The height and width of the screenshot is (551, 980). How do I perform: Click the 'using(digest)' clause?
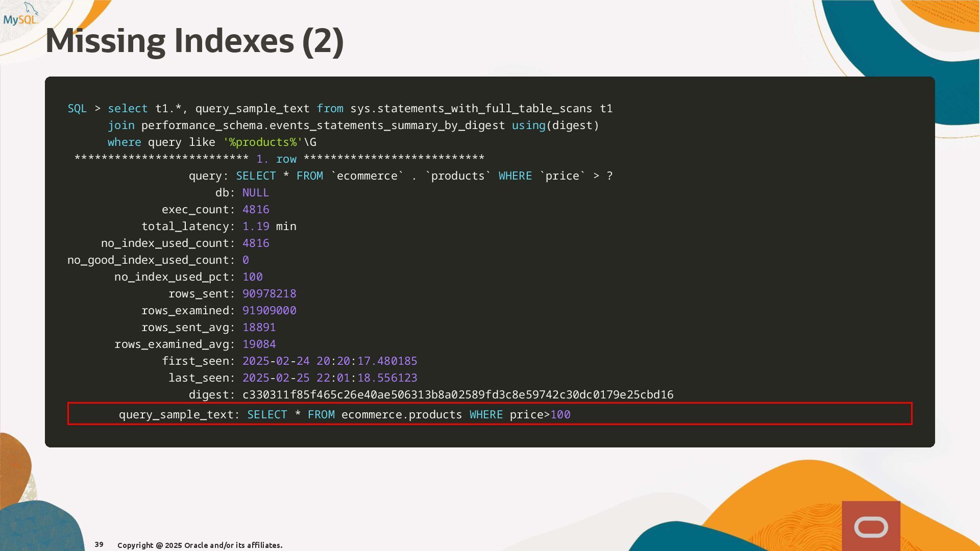[555, 126]
